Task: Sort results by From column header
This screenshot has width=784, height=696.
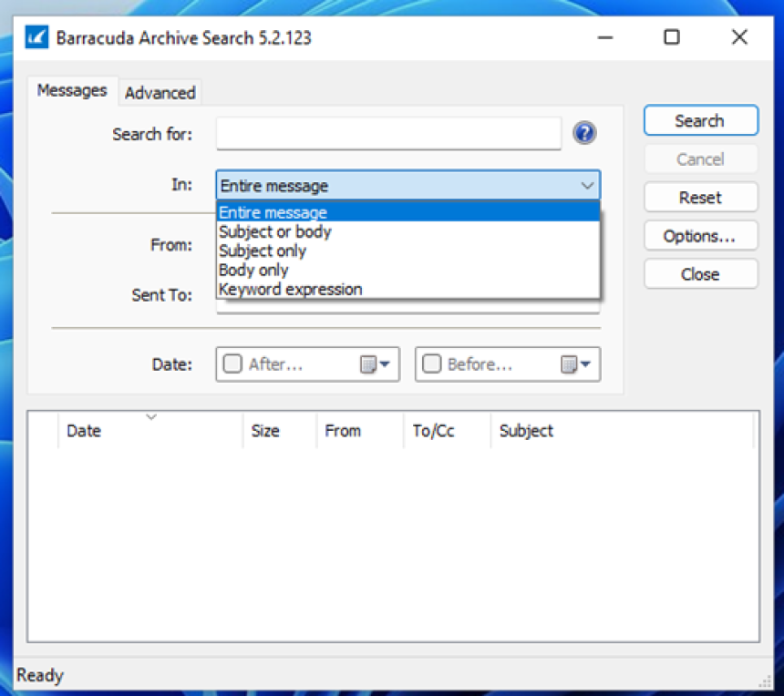Action: 360,430
